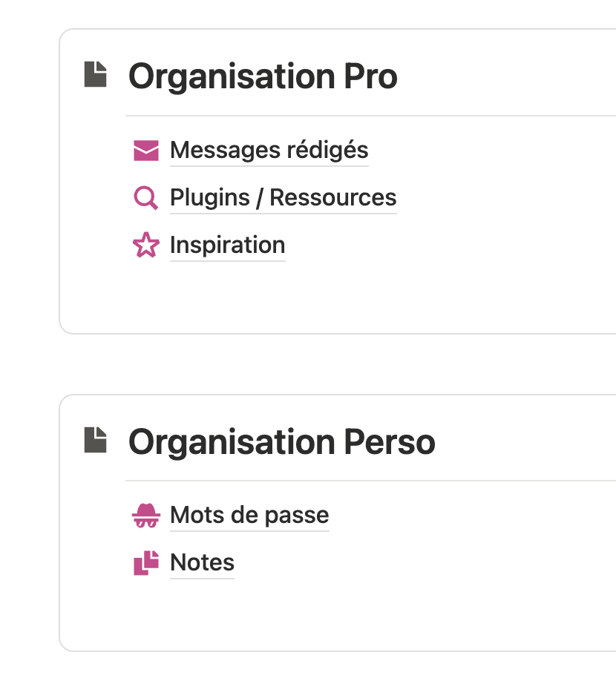Screen dimensions: 616x678
Task: Click the Organisation Perso title
Action: click(x=282, y=441)
